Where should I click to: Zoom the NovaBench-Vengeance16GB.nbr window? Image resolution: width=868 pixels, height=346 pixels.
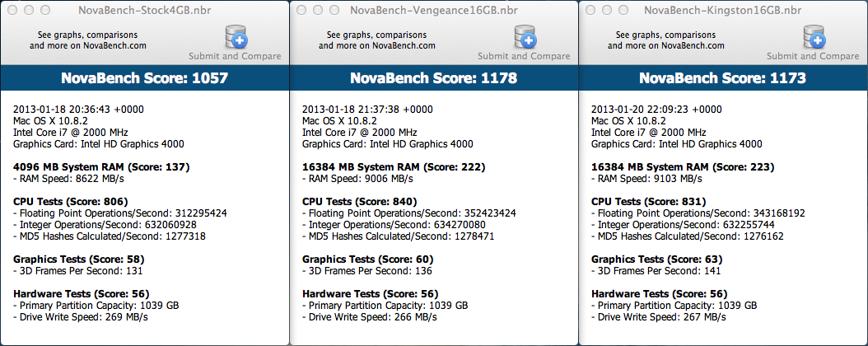[x=334, y=10]
